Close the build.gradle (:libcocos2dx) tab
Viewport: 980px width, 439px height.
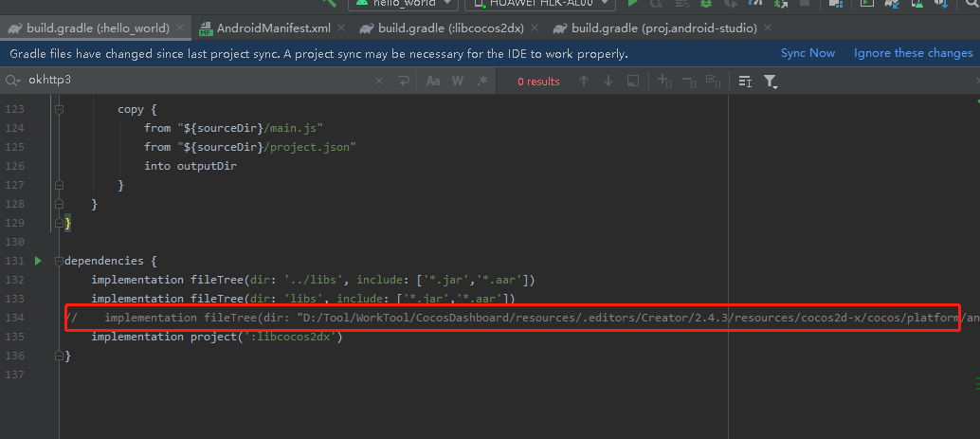tap(535, 28)
